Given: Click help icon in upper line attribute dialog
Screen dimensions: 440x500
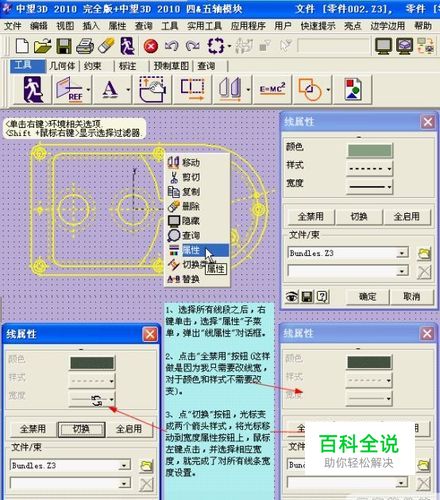Looking at the screenshot, I should [x=322, y=296].
